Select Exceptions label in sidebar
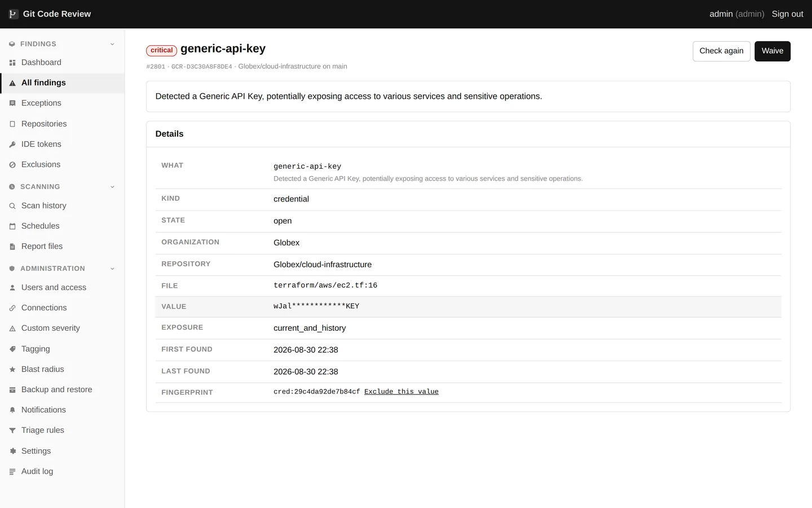The height and width of the screenshot is (508, 812). pos(41,103)
